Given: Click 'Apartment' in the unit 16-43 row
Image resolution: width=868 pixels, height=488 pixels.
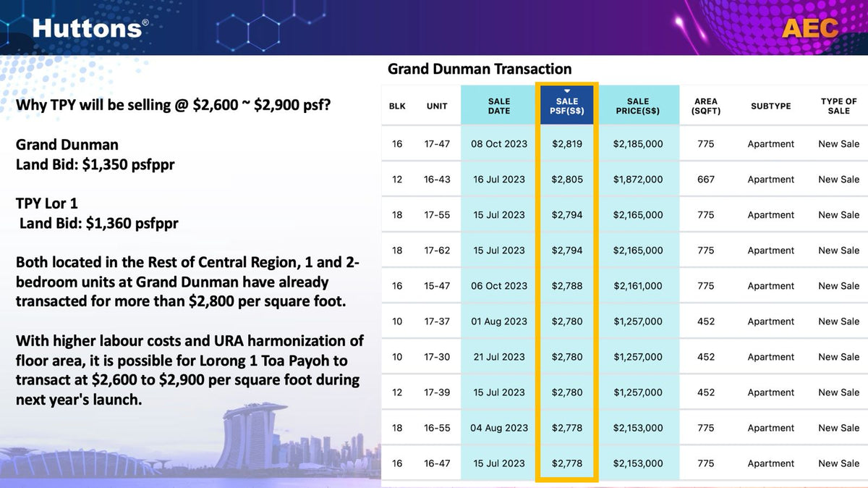Looking at the screenshot, I should pos(771,180).
